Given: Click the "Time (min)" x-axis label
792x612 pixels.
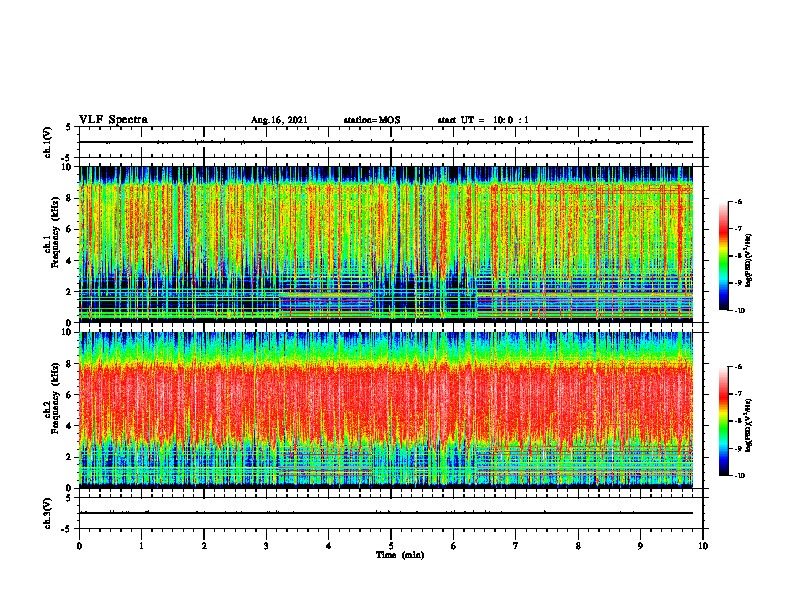Looking at the screenshot, I should (x=400, y=555).
